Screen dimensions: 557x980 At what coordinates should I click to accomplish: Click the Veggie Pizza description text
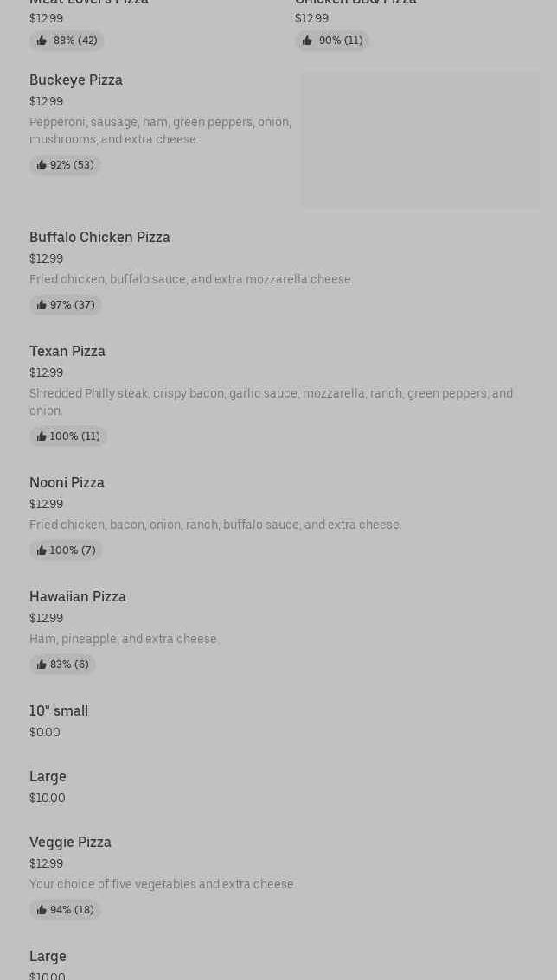[x=163, y=884]
